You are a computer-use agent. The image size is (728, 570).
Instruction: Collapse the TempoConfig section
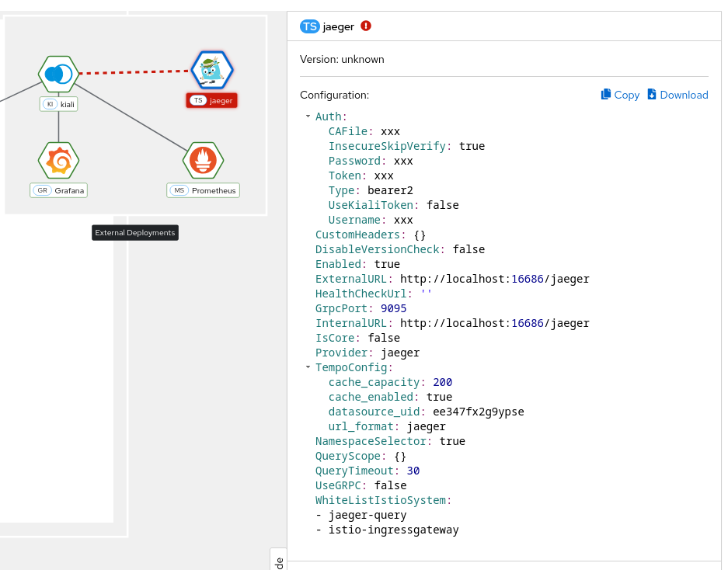(x=308, y=367)
